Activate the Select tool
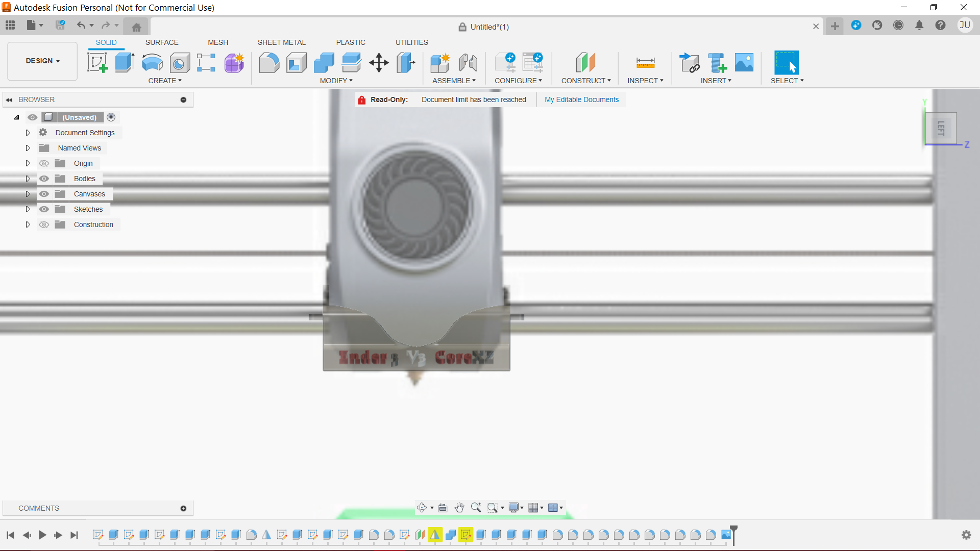The width and height of the screenshot is (980, 551). tap(787, 63)
